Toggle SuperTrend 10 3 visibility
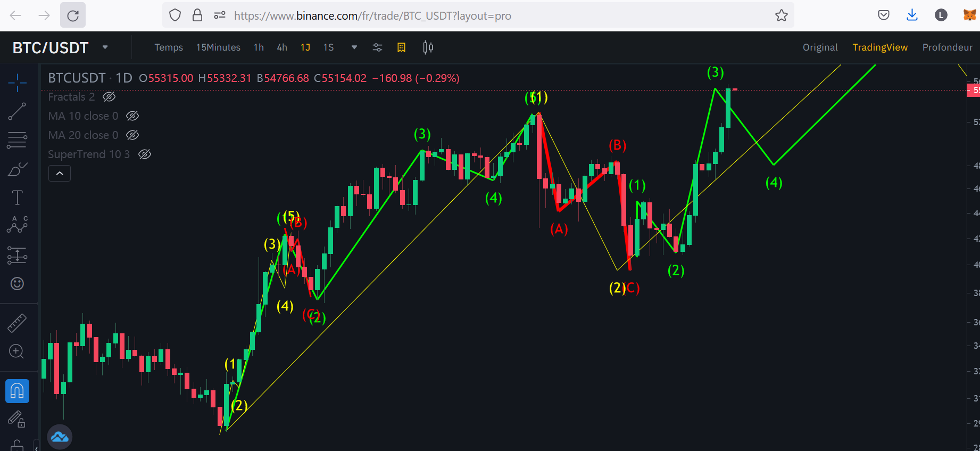 (145, 154)
